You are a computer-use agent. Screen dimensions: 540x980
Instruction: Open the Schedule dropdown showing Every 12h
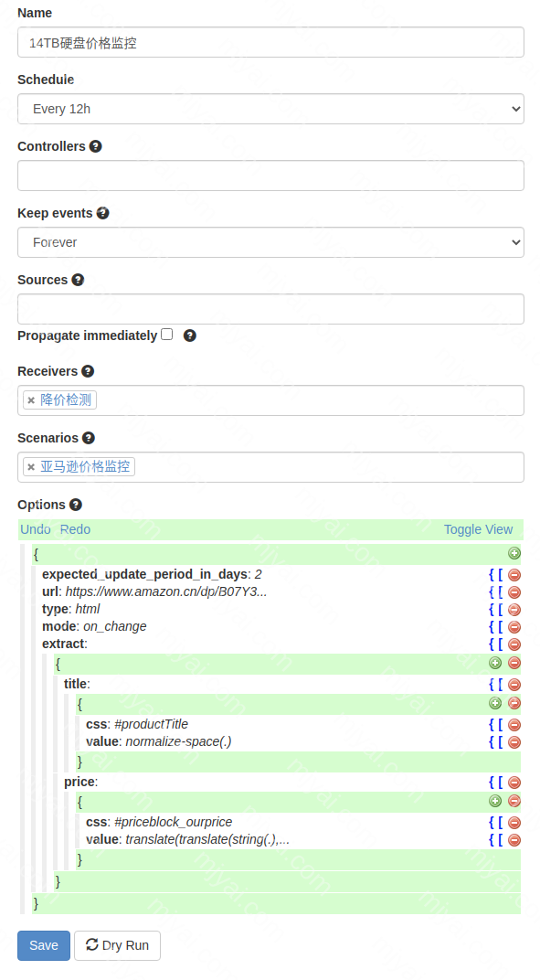[270, 110]
